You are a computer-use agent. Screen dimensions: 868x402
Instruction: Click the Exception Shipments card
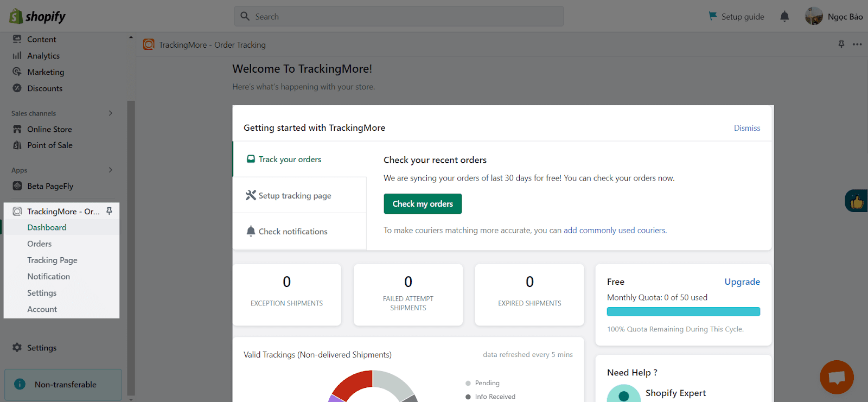point(287,295)
